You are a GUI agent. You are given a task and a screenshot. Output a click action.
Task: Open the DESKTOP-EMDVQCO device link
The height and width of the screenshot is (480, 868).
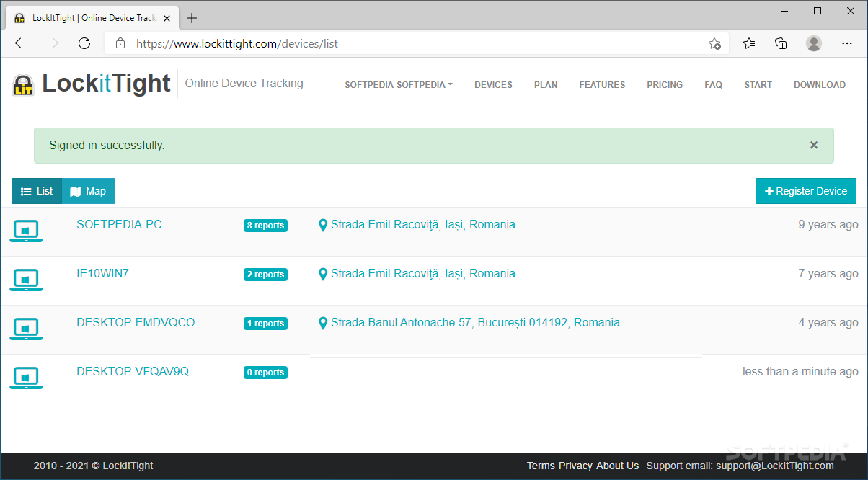pyautogui.click(x=136, y=323)
